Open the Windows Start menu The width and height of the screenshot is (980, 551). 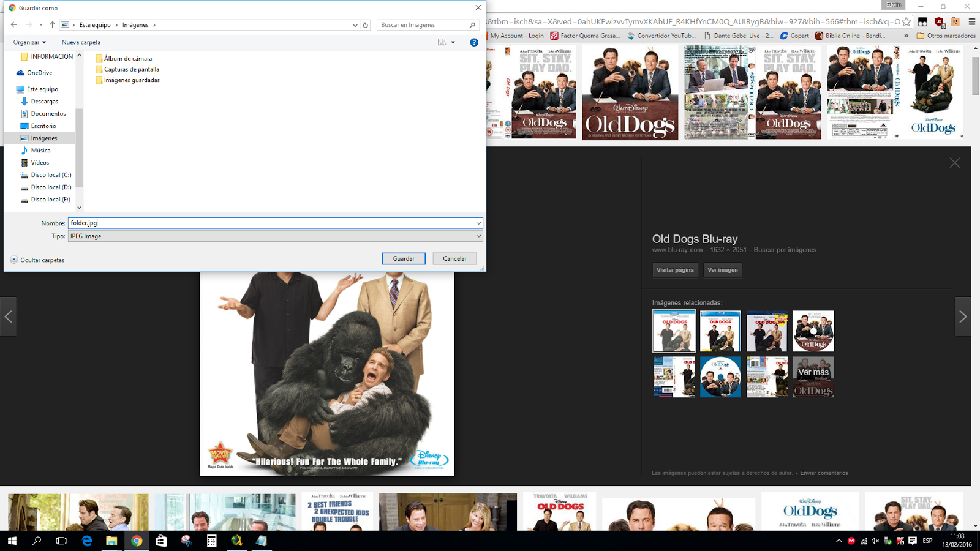(x=12, y=541)
